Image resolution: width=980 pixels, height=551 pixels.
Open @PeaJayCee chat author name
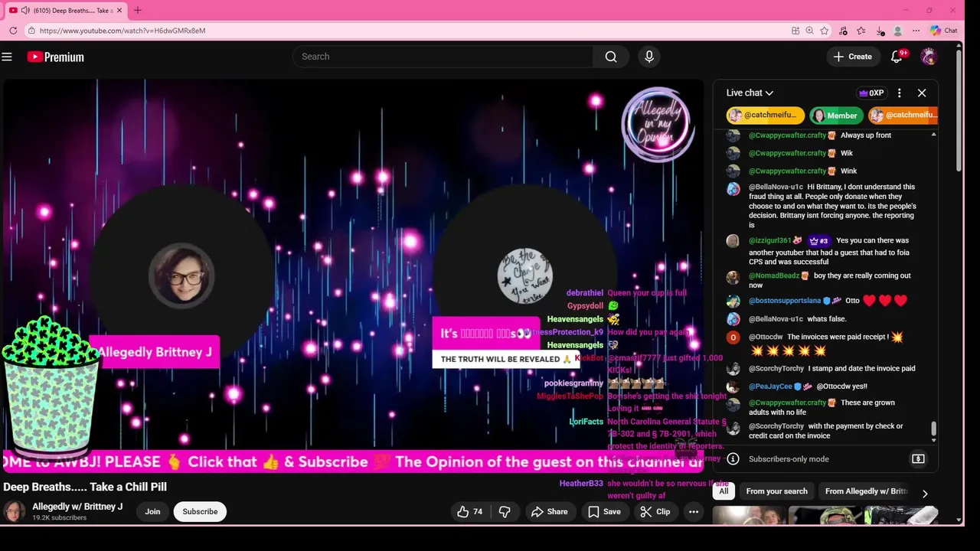pyautogui.click(x=769, y=386)
